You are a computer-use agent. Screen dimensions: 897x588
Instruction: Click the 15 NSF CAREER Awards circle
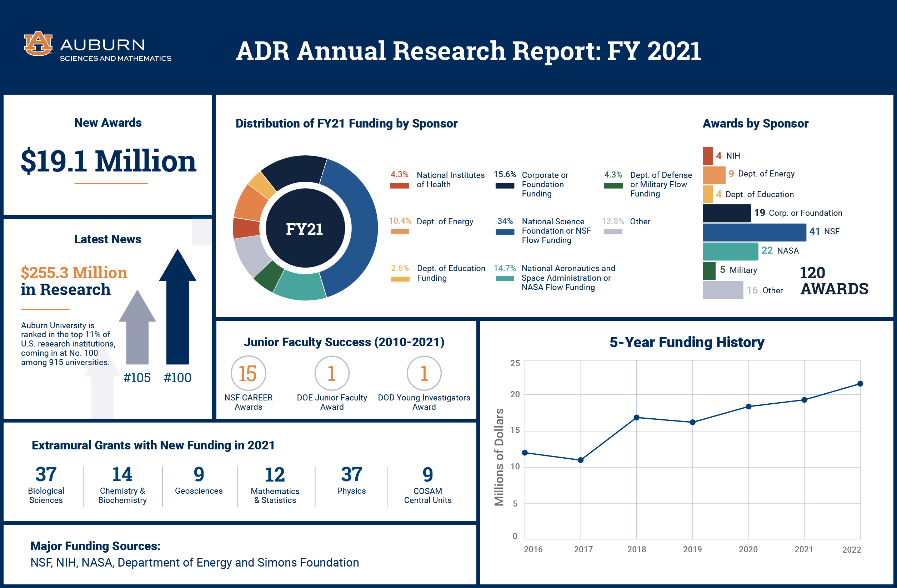[249, 373]
